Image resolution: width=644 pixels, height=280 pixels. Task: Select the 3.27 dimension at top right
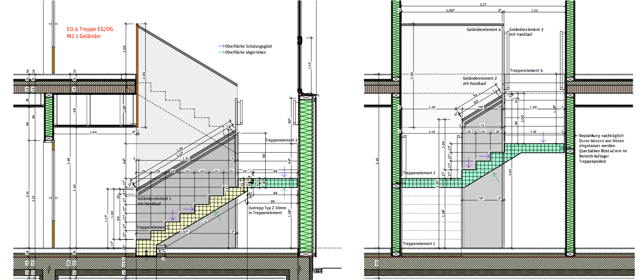point(483,4)
